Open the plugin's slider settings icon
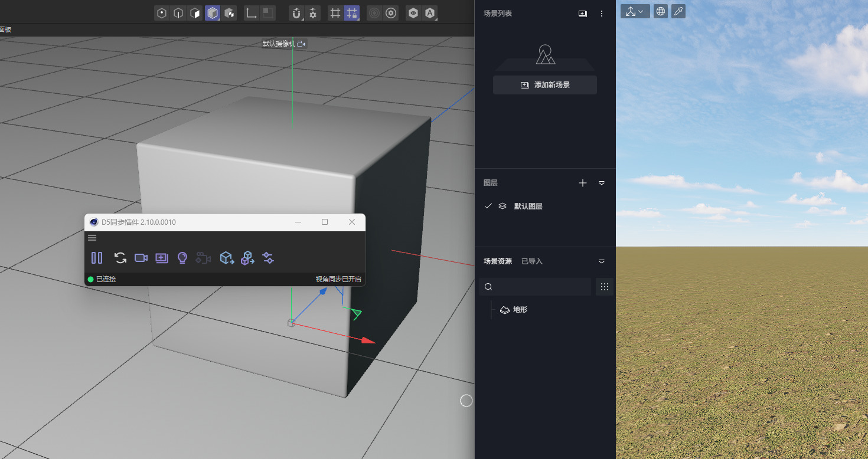 pos(268,258)
